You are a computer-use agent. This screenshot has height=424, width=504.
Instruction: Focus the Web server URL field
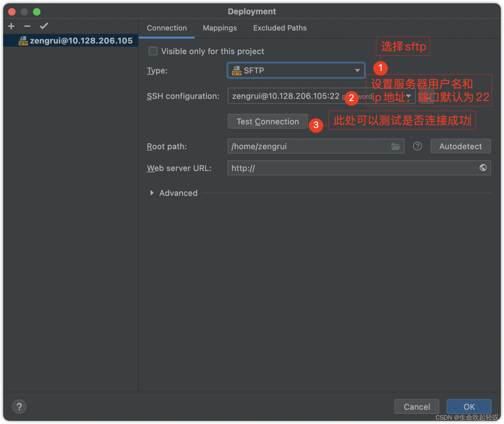[x=359, y=168]
